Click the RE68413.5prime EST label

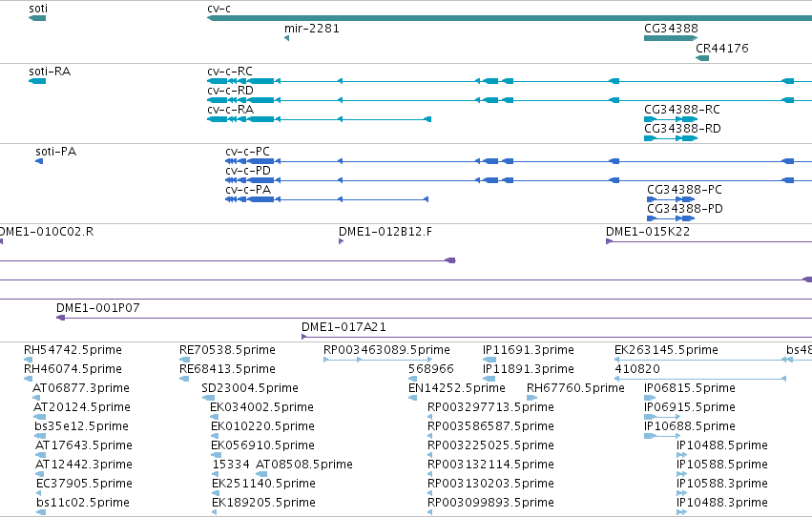[x=227, y=369]
